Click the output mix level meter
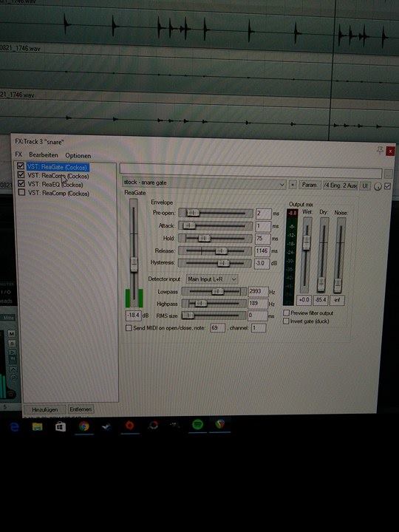 (x=291, y=257)
